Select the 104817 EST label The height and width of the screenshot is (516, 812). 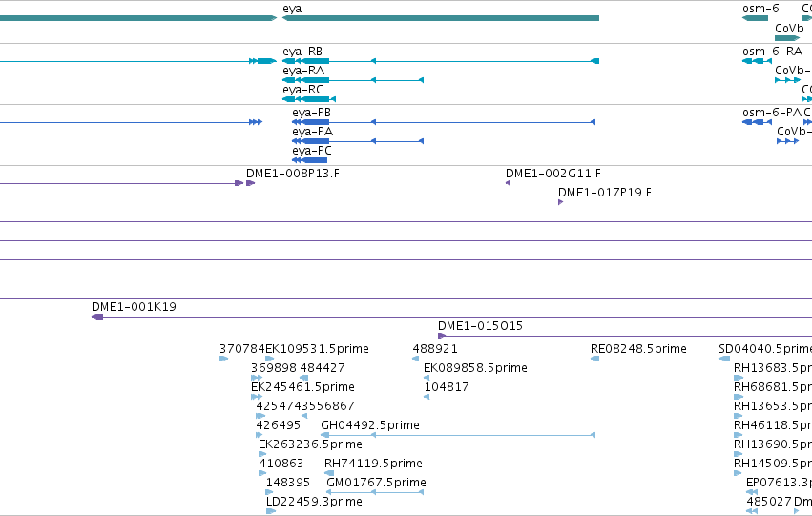(447, 387)
